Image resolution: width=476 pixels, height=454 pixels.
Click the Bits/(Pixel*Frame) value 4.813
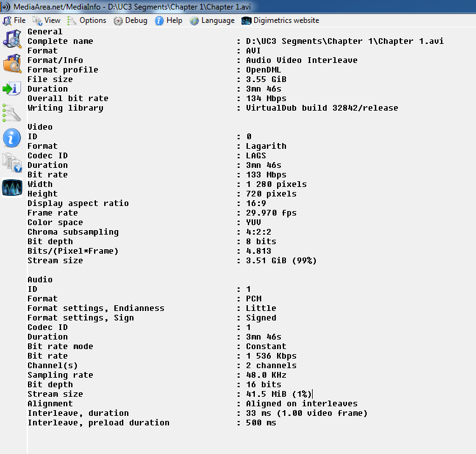[259, 251]
